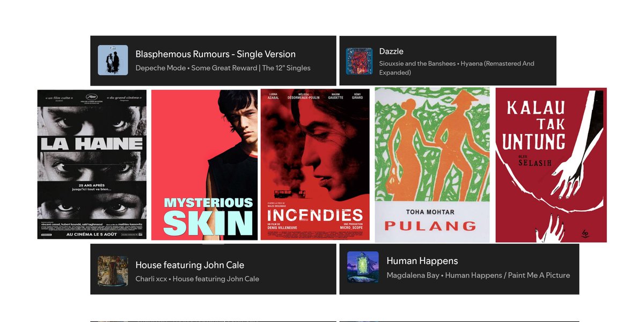This screenshot has width=644, height=322.
Task: Select the 'Human Happens' song title
Action: click(x=422, y=261)
